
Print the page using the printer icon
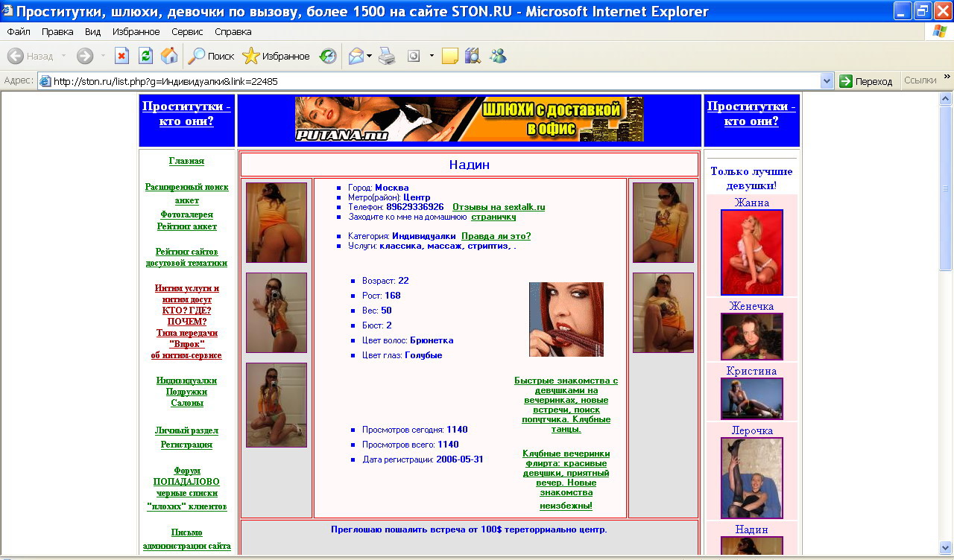pyautogui.click(x=386, y=56)
